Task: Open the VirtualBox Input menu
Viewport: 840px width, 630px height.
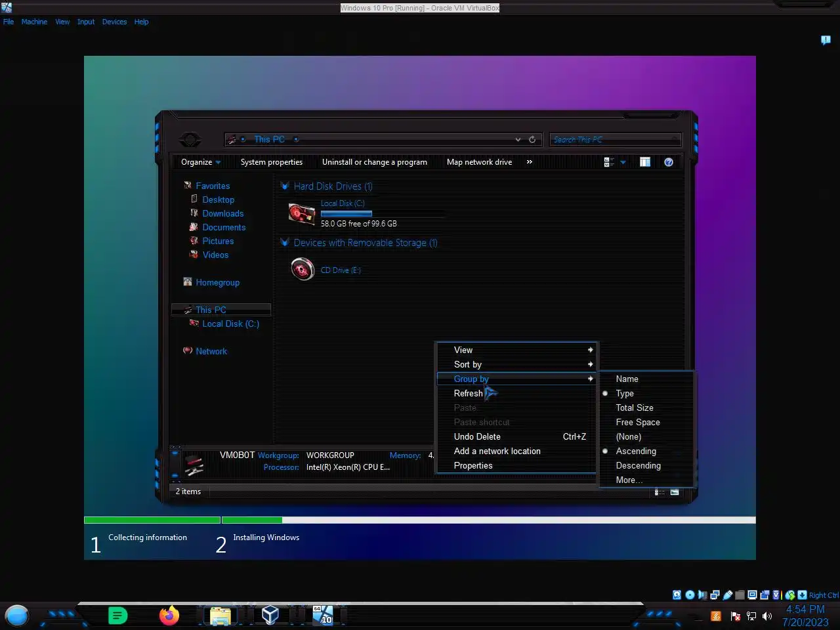Action: pos(86,22)
